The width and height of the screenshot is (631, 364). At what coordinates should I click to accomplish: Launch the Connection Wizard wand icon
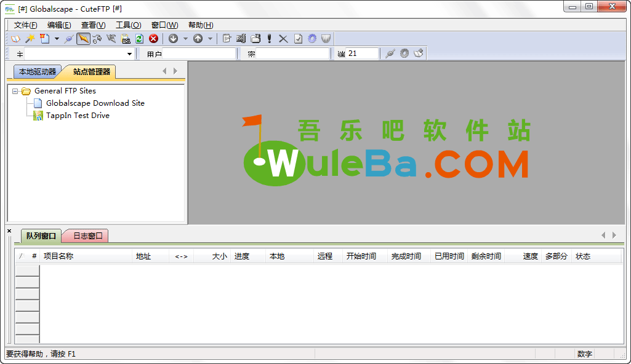point(30,39)
